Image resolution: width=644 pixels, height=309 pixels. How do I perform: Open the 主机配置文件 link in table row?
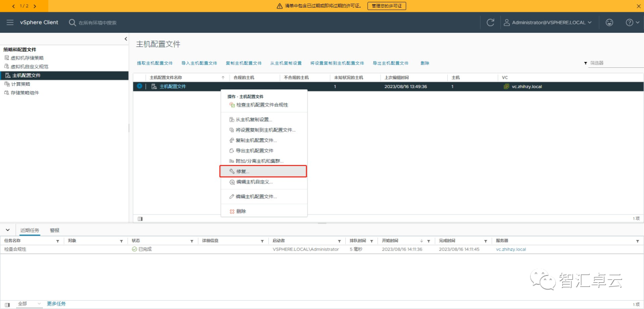tap(172, 86)
